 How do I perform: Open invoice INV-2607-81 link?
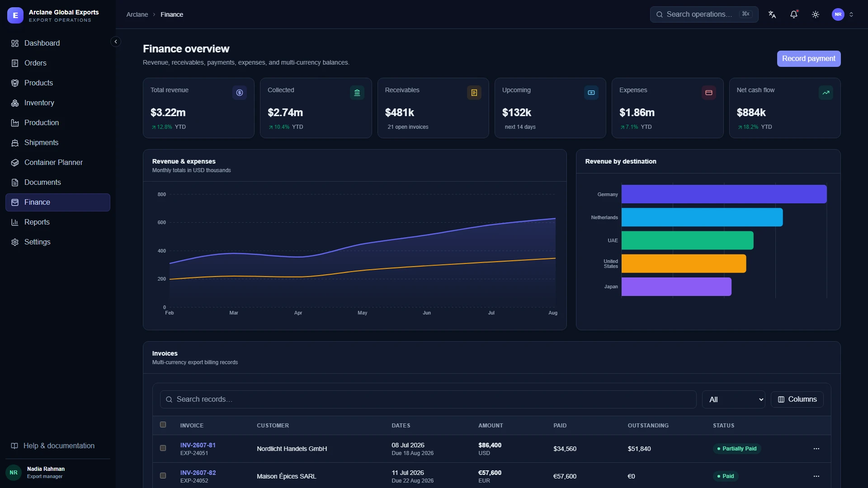click(x=198, y=445)
